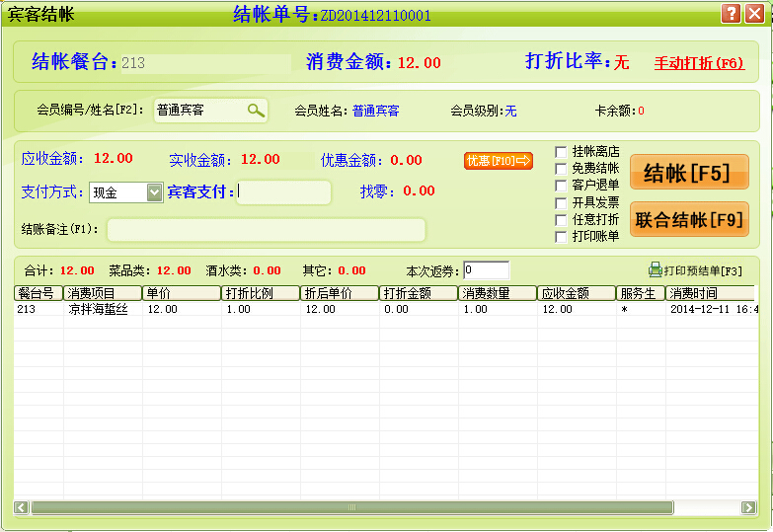Click the 应收金额 column header
773x532 pixels.
tap(576, 293)
